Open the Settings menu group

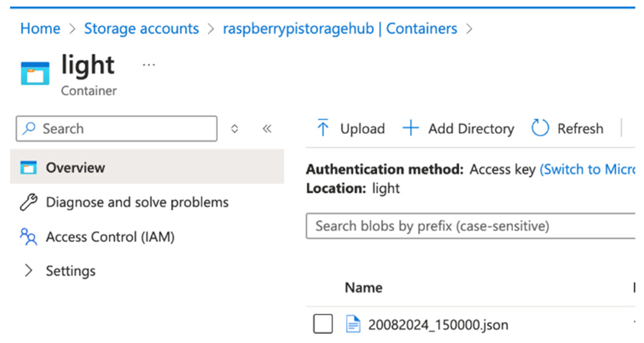pyautogui.click(x=71, y=271)
